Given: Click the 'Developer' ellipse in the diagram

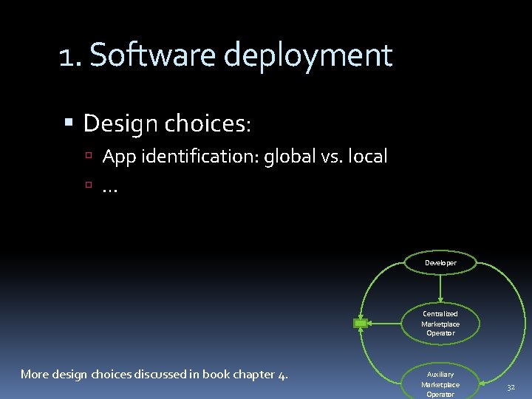Looking at the screenshot, I should [440, 262].
